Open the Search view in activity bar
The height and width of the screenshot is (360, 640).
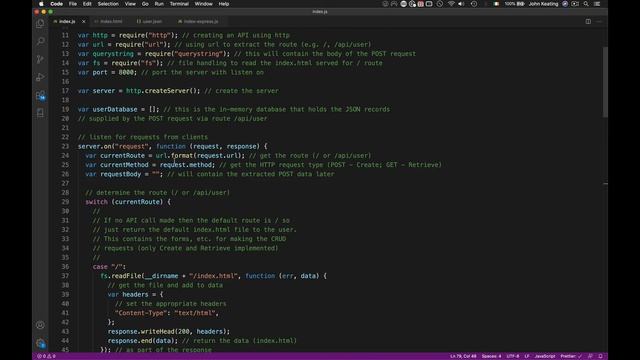(x=40, y=41)
